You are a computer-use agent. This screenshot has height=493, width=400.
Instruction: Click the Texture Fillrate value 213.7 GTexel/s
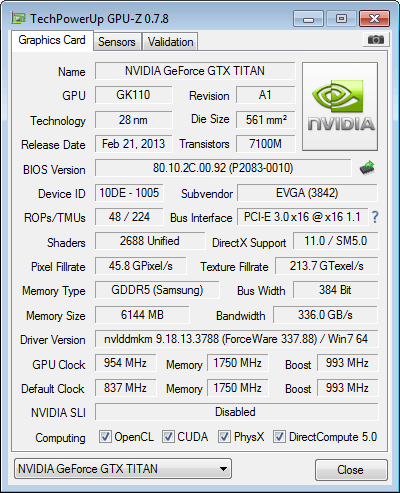point(327,266)
